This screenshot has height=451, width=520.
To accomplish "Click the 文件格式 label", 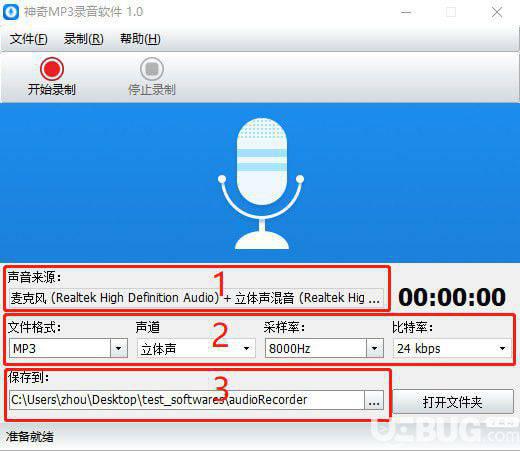I will pos(34,327).
